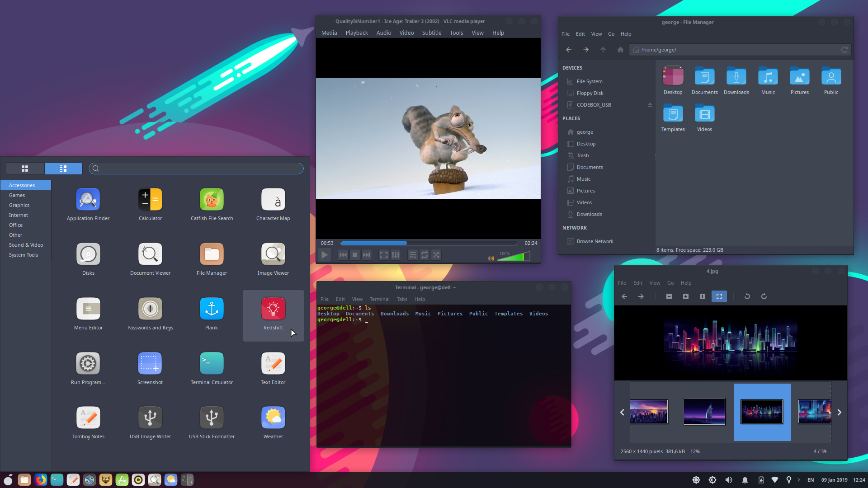Image resolution: width=868 pixels, height=488 pixels.
Task: Open Browse Network in the sidebar
Action: (x=594, y=241)
